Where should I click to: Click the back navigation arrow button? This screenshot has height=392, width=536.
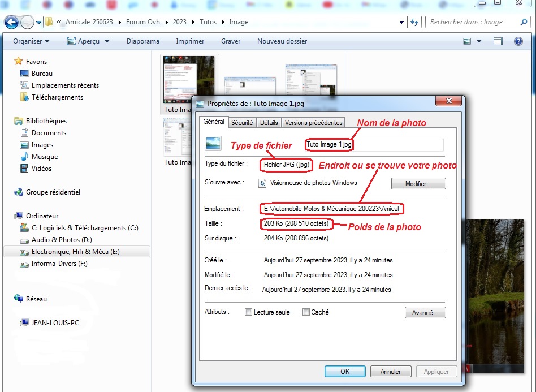pyautogui.click(x=11, y=23)
